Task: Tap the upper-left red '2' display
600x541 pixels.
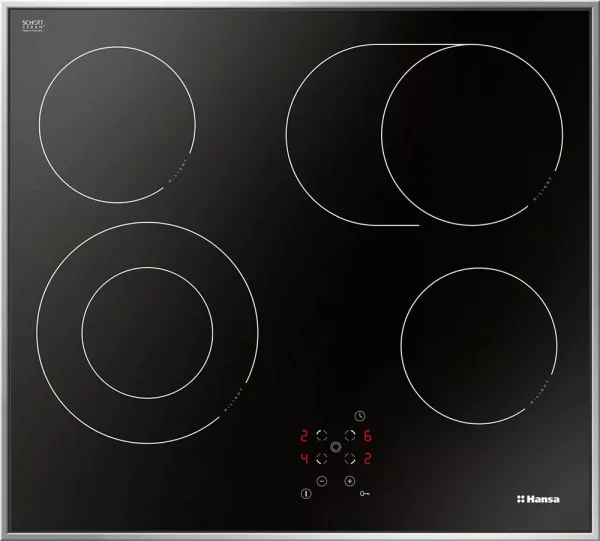Action: click(x=304, y=436)
